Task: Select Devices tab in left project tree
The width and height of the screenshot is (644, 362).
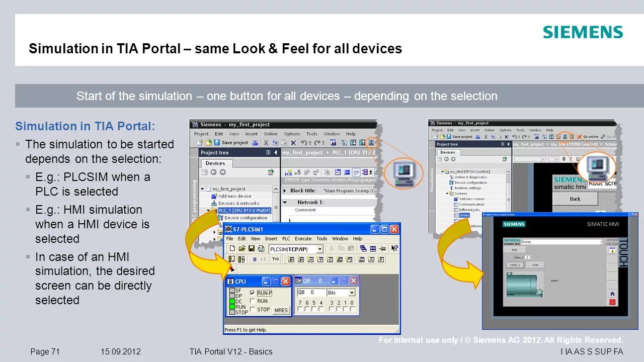Action: (x=215, y=163)
